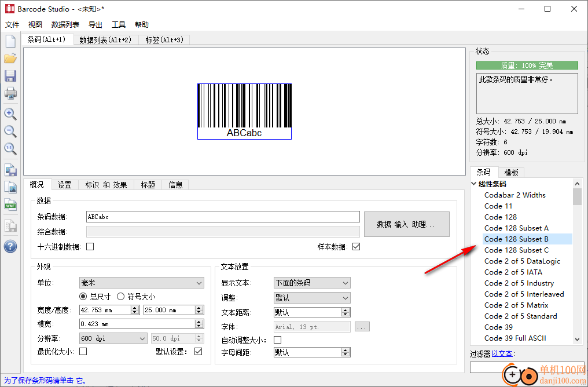Screen dimensions: 588x387
Task: Decrease barcode height stepper
Action: tap(199, 312)
